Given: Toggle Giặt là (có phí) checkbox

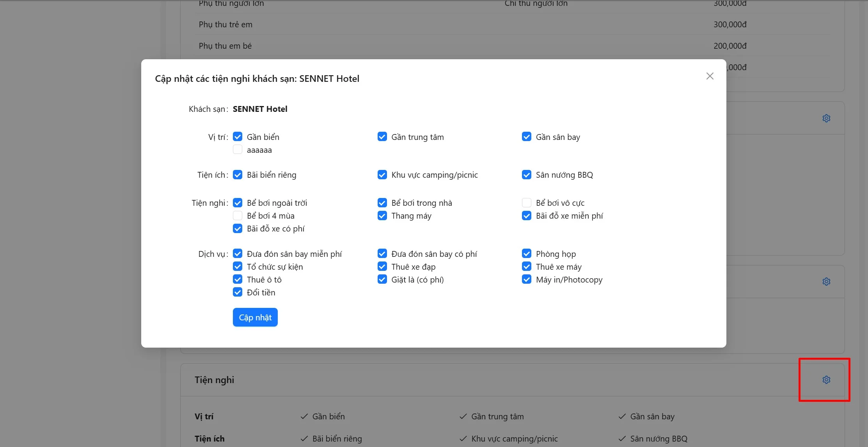Looking at the screenshot, I should click(382, 279).
